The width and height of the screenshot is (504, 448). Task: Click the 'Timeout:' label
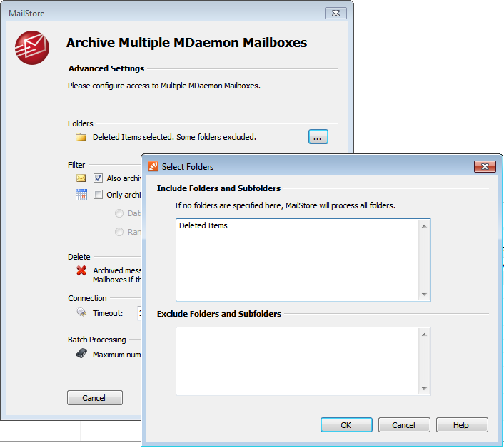[108, 313]
